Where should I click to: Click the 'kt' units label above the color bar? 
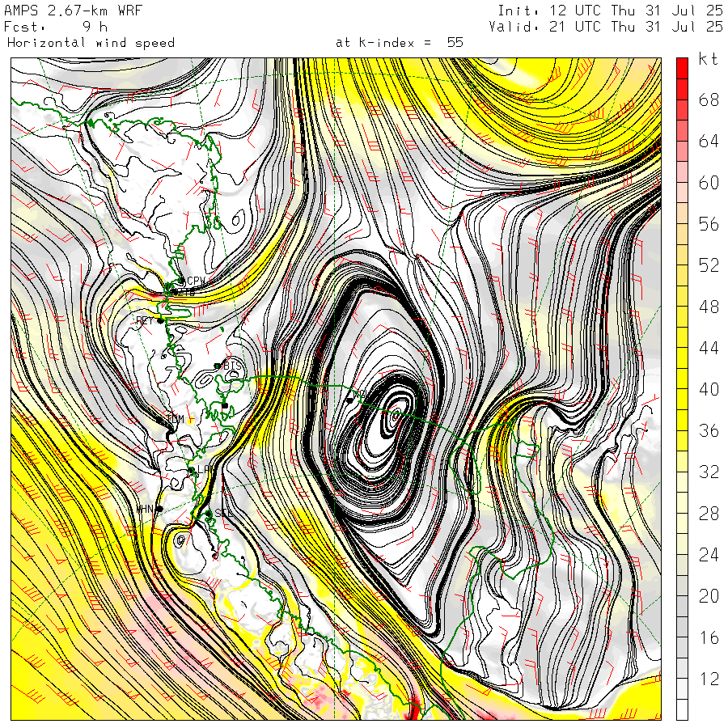point(709,58)
